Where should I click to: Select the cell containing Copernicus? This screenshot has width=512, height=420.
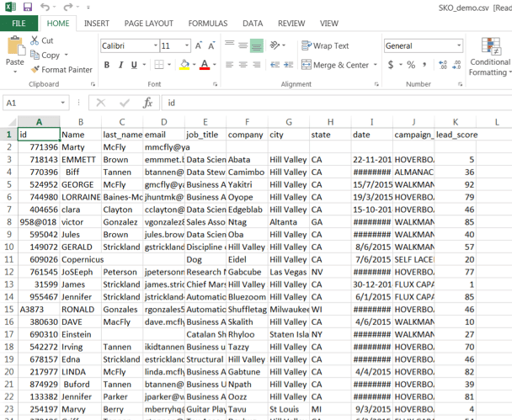tap(81, 259)
